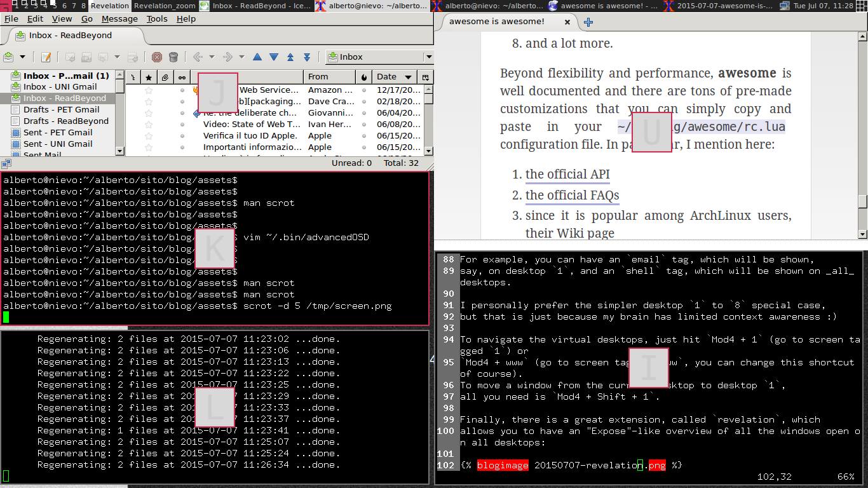The image size is (868, 488).
Task: Follow 'the official API' link
Action: [x=567, y=174]
